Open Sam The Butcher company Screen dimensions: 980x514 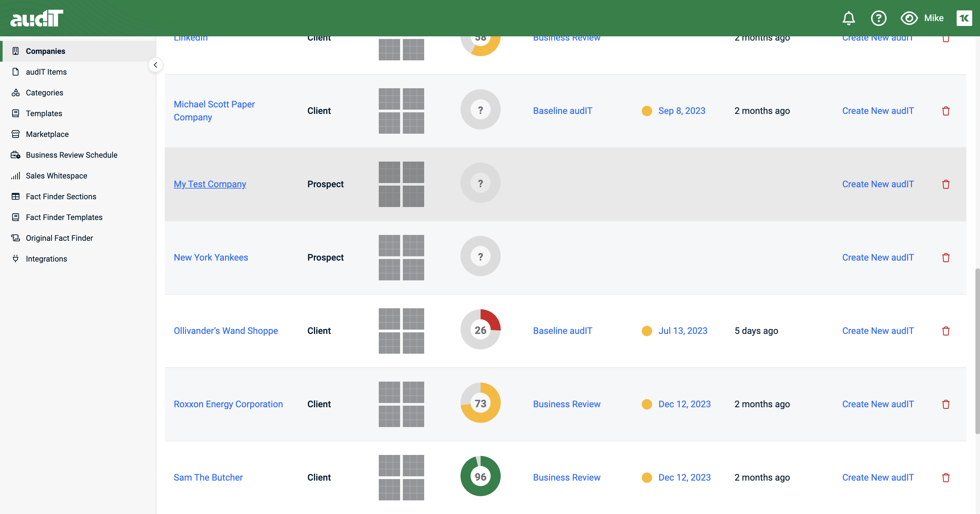208,477
